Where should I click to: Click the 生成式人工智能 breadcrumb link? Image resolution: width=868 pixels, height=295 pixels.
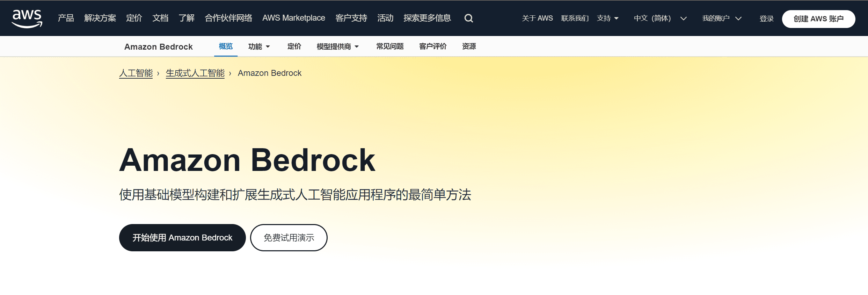click(195, 73)
